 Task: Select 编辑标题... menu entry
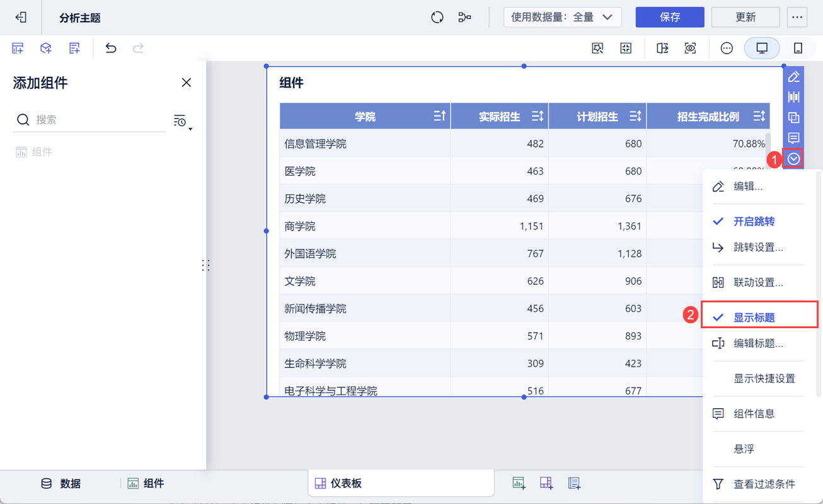click(758, 343)
